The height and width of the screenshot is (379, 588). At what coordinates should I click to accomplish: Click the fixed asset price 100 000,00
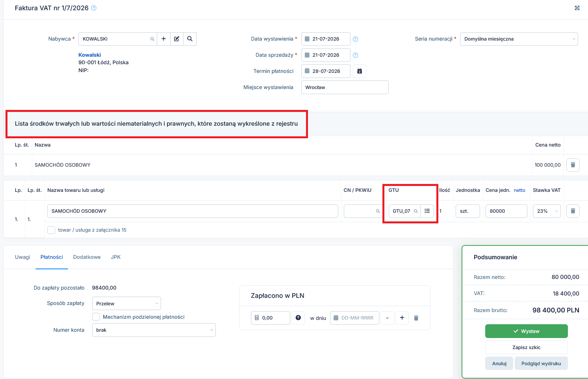click(x=547, y=165)
